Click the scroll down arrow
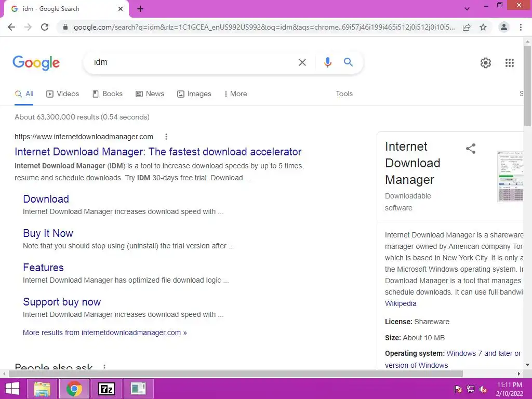Screen dimensions: 532x399 click(527, 365)
